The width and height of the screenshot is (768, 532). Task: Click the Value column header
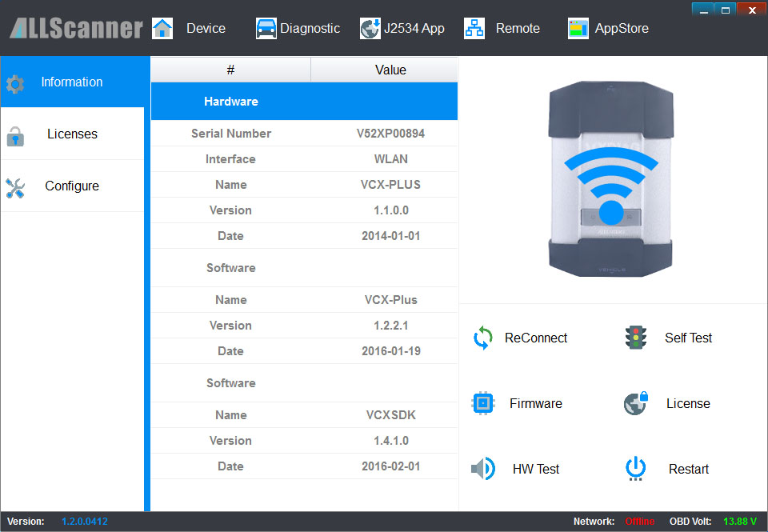tap(390, 70)
